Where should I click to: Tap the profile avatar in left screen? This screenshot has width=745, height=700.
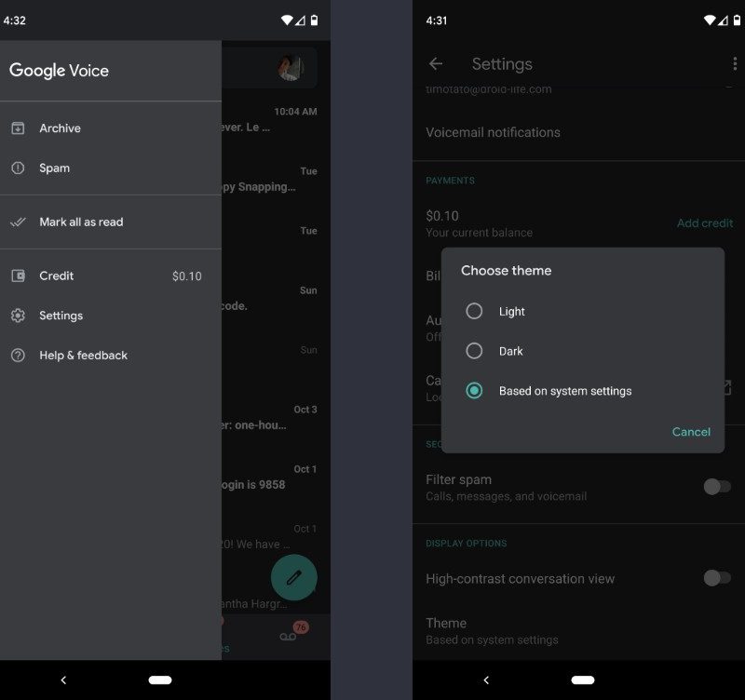(291, 68)
